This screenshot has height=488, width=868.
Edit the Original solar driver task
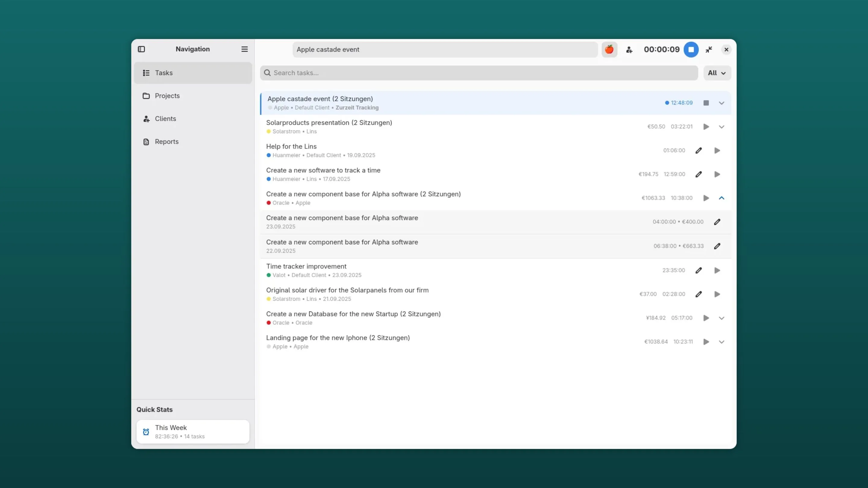(699, 294)
